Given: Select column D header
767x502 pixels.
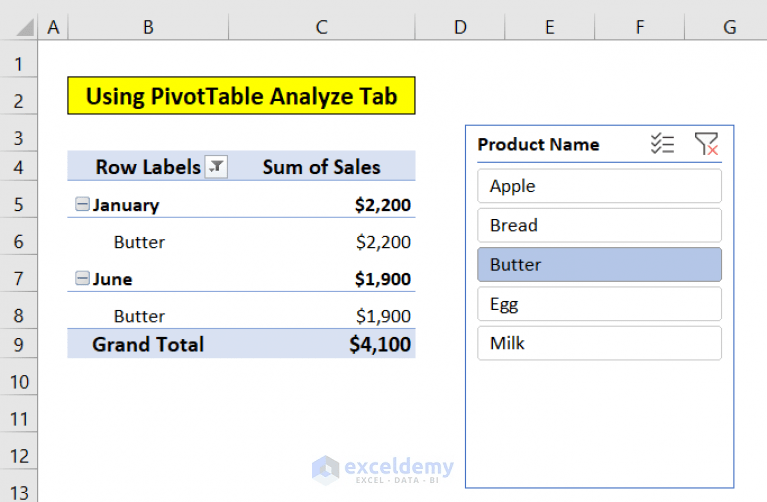Looking at the screenshot, I should (x=460, y=27).
